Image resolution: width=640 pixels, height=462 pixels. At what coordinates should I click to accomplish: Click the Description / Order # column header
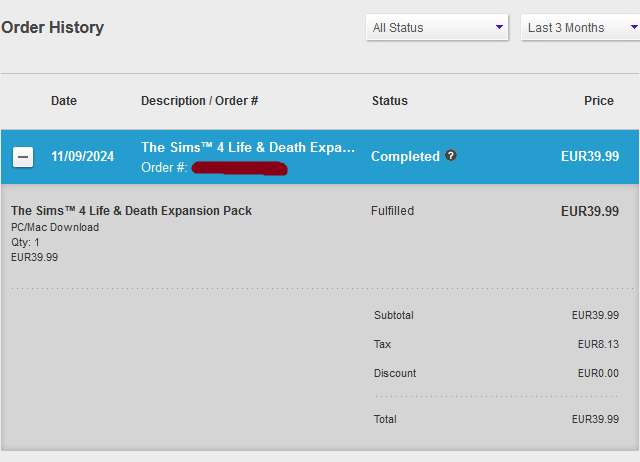coord(200,101)
